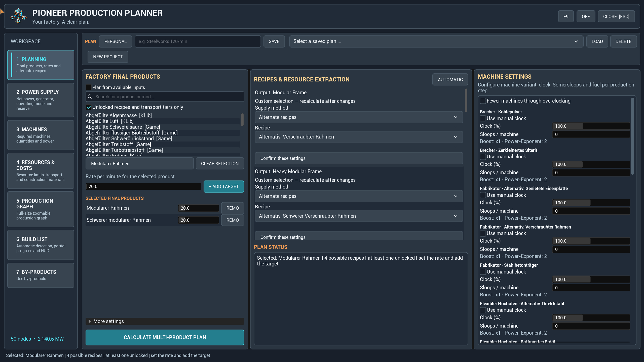Screen dimensions: 644x362
Task: Click the Save plan button
Action: tap(274, 41)
